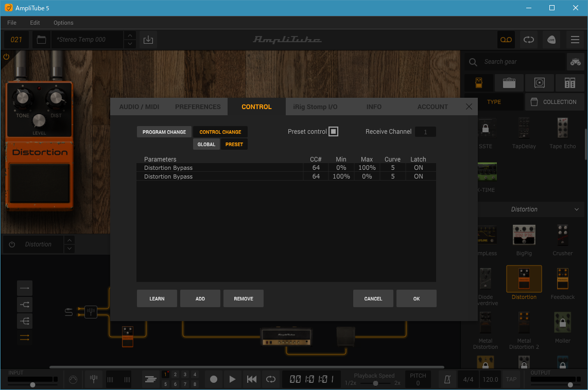Screen dimensions: 588x390
Task: Confirm with the OK button
Action: point(416,298)
